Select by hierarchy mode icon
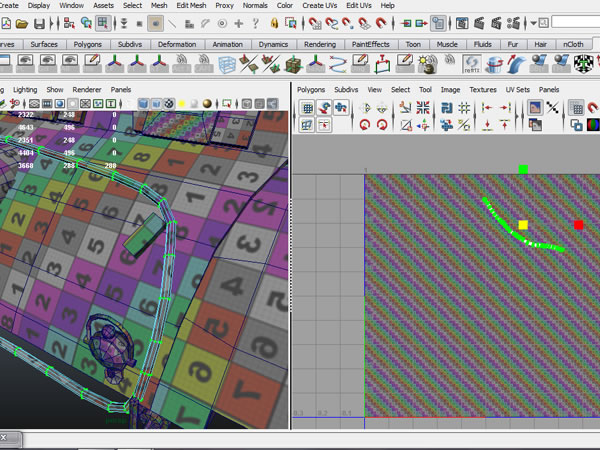Image resolution: width=600 pixels, height=450 pixels. [x=69, y=23]
